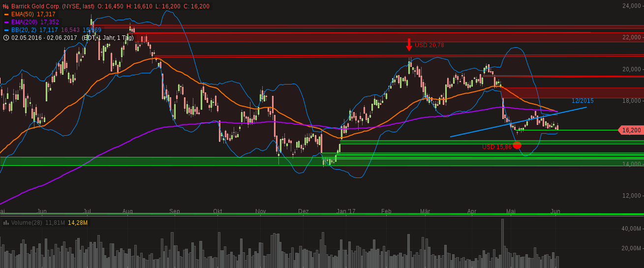
Task: Click the Okt time axis label
Action: coord(217,211)
